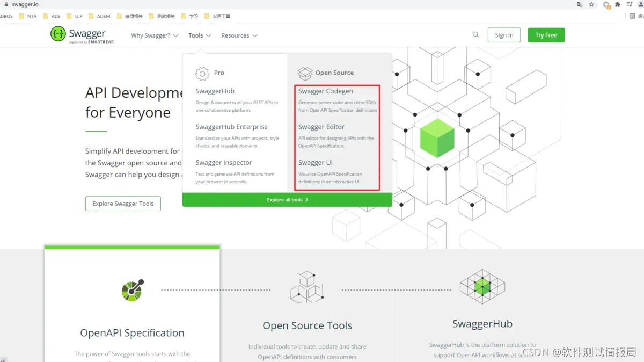Viewport: 644px width, 362px height.
Task: Select SwaggerHub in the Pro column
Action: [215, 91]
